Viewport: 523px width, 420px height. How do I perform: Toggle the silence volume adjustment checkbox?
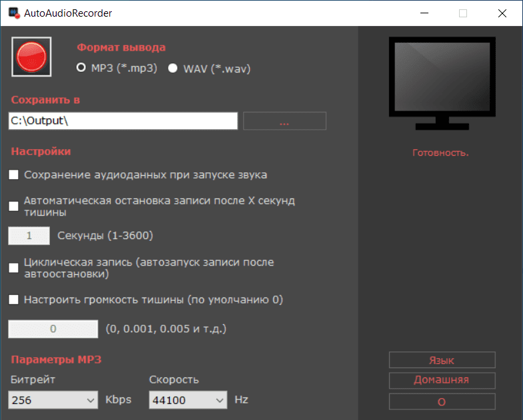[x=14, y=300]
